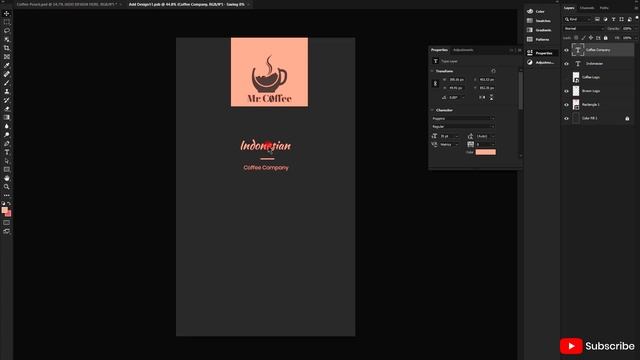Collapse the Transform section

[x=432, y=71]
